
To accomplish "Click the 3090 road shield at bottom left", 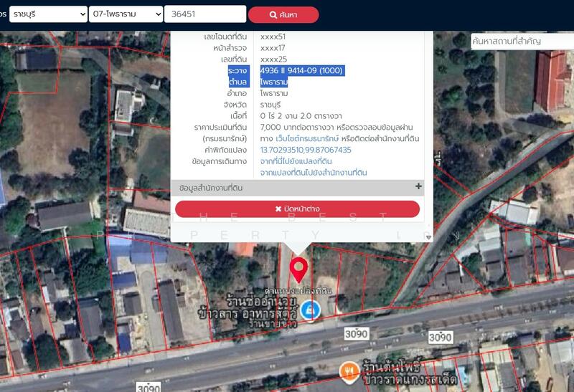I will pos(148,388).
